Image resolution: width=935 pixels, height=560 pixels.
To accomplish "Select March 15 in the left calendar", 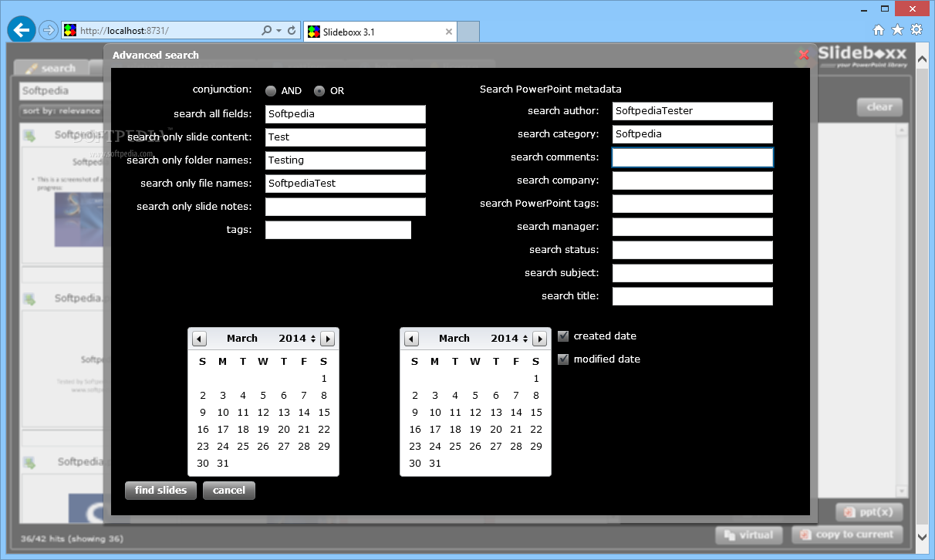I will [324, 413].
